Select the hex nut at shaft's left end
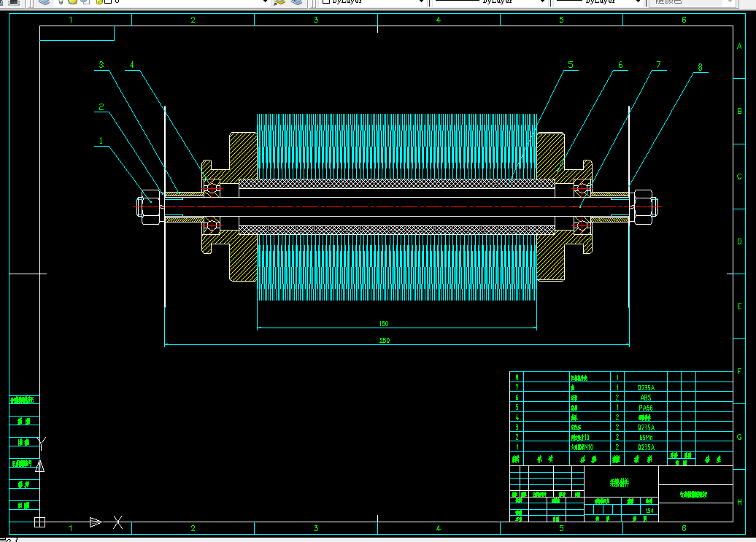Screen dimensions: 756x542 coord(150,207)
